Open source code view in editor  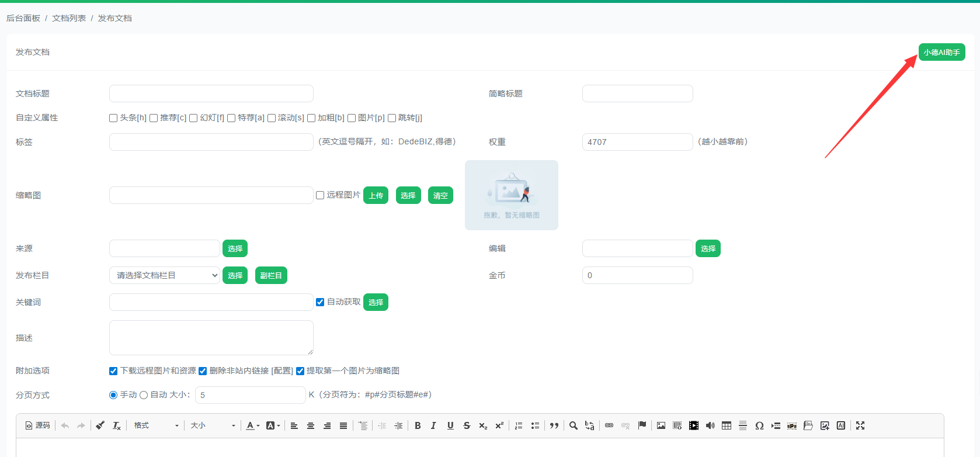click(37, 425)
